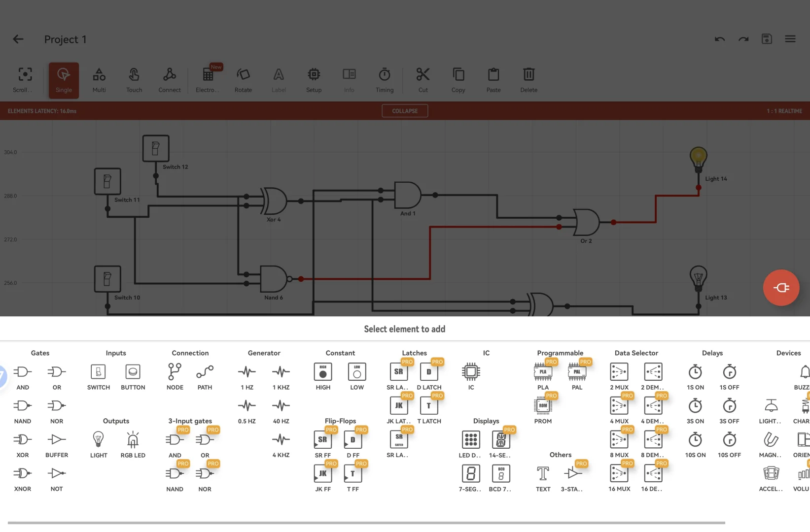
Task: Activate the Touch tool
Action: tap(134, 80)
